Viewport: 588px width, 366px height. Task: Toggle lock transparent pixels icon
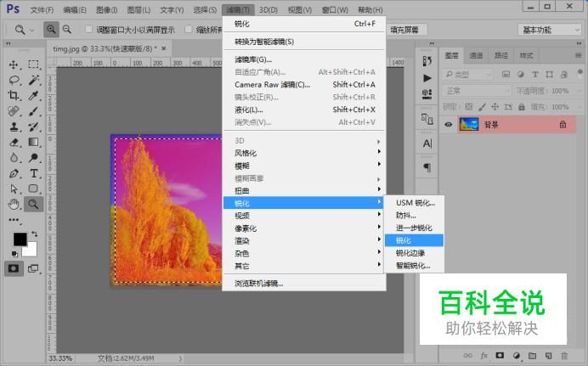[469, 107]
